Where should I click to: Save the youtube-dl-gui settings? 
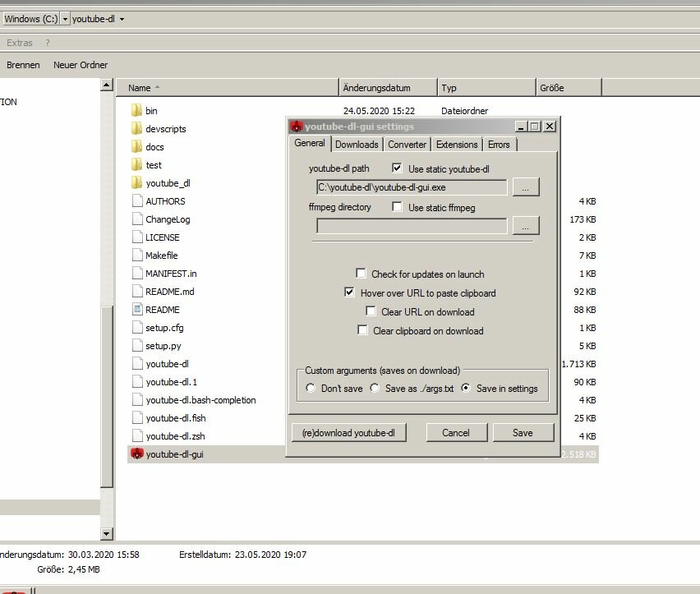523,432
